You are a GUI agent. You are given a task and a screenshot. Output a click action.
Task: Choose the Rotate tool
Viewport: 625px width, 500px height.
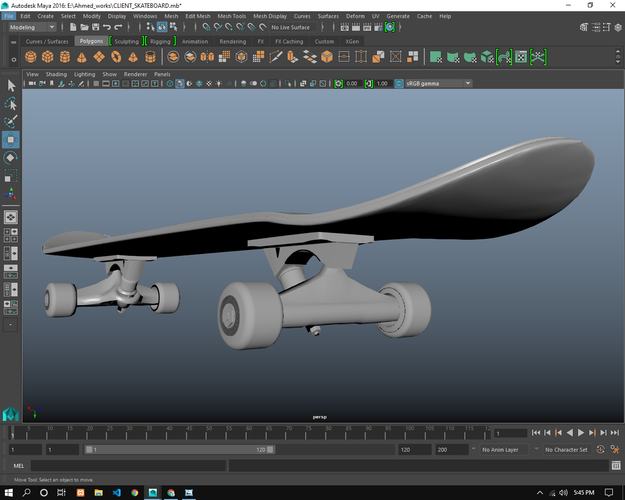[x=11, y=158]
